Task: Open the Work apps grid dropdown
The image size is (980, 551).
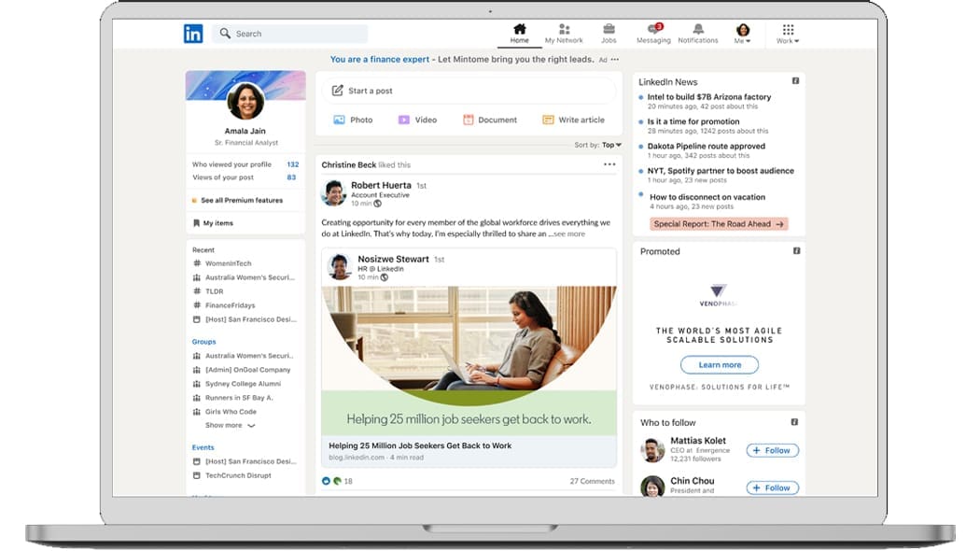Action: (x=788, y=34)
